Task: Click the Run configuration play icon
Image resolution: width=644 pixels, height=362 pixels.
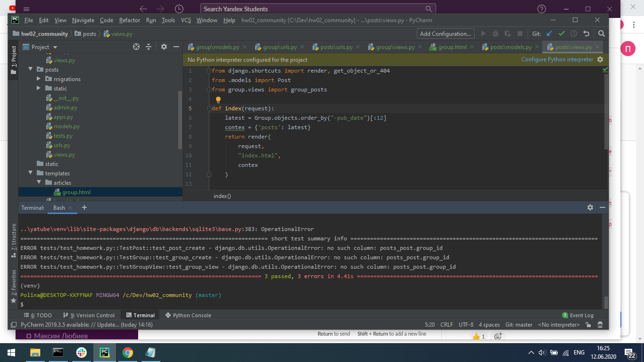Action: [483, 33]
